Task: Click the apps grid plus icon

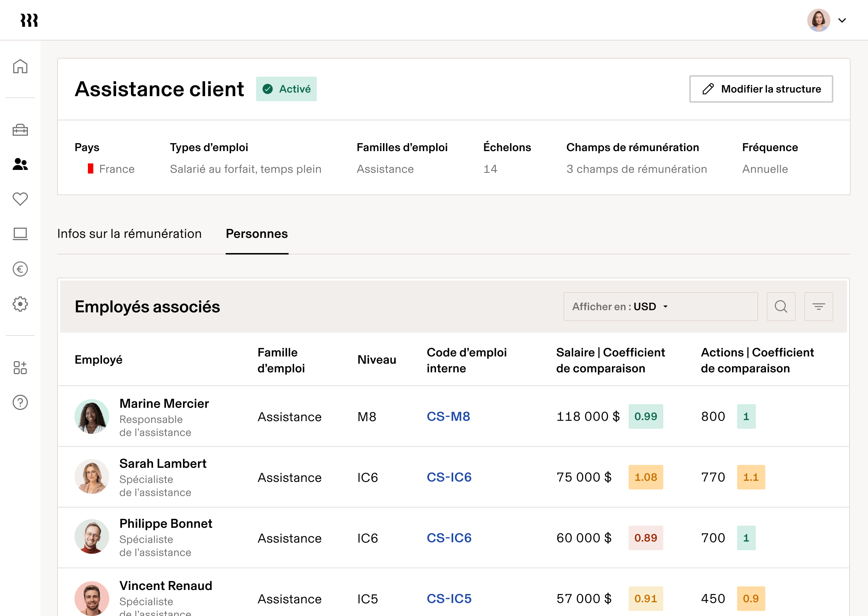Action: point(20,368)
